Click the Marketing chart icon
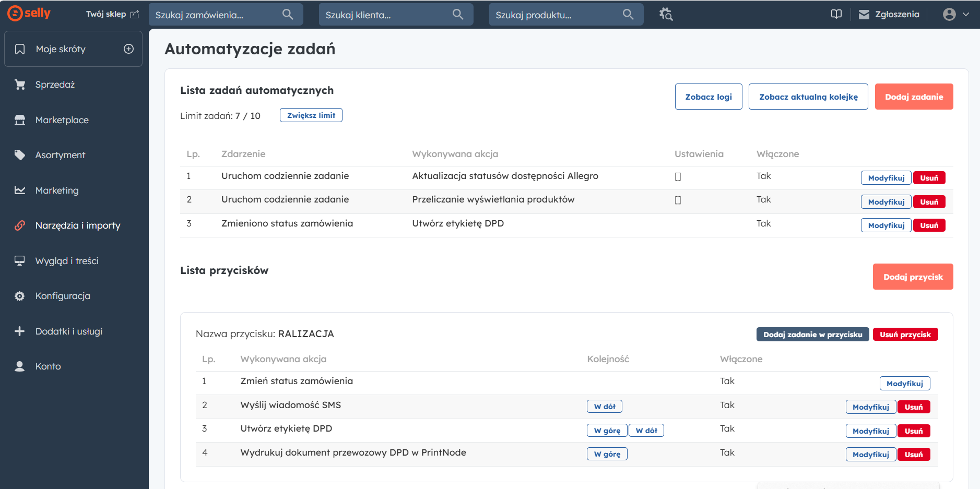Viewport: 980px width, 489px height. (20, 190)
